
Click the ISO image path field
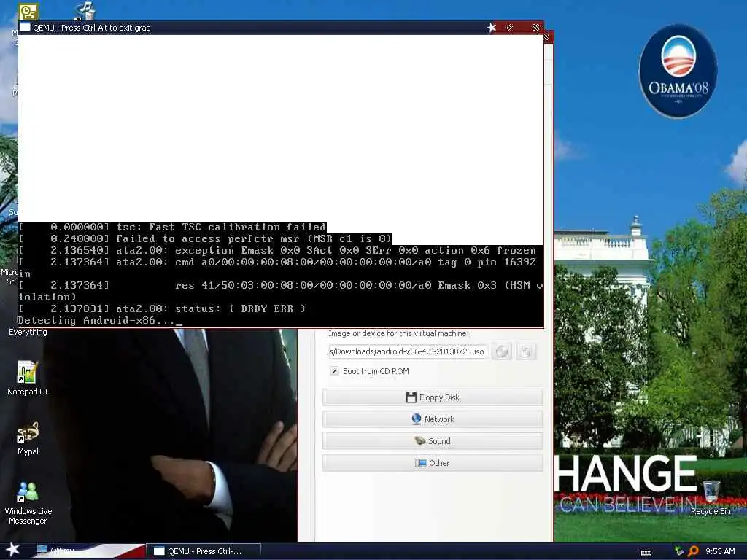pyautogui.click(x=407, y=351)
